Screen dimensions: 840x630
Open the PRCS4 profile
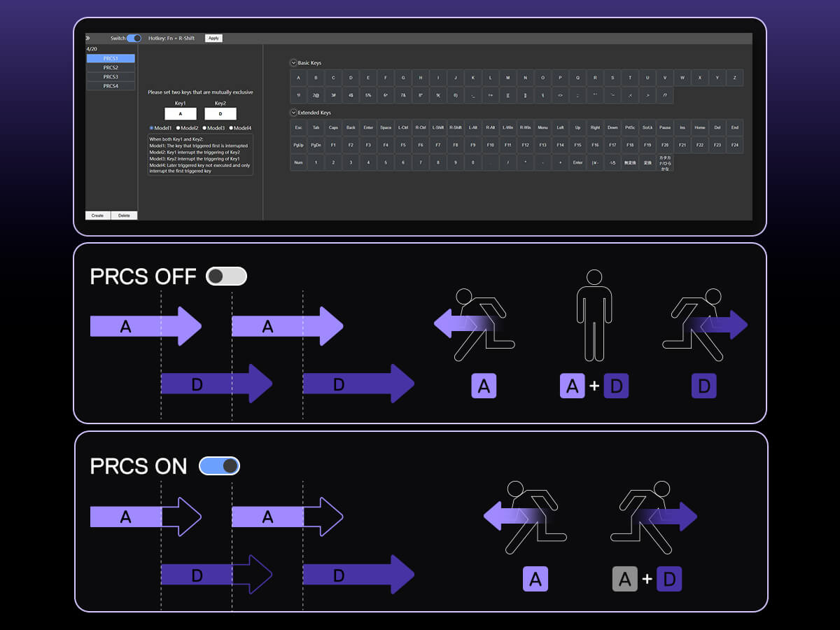111,85
